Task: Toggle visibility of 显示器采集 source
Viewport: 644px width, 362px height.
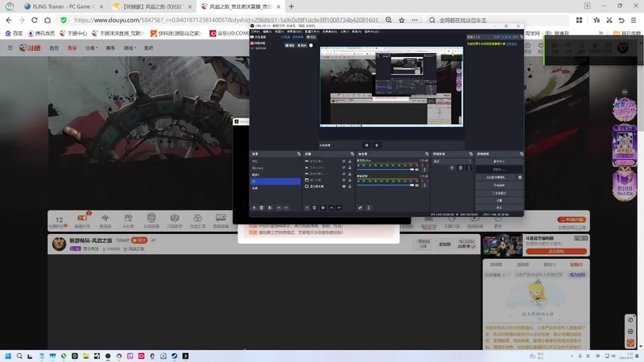Action: coord(344,187)
